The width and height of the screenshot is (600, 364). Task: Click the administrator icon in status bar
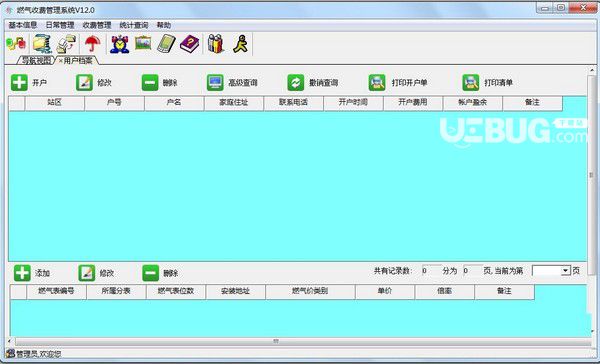click(10, 353)
